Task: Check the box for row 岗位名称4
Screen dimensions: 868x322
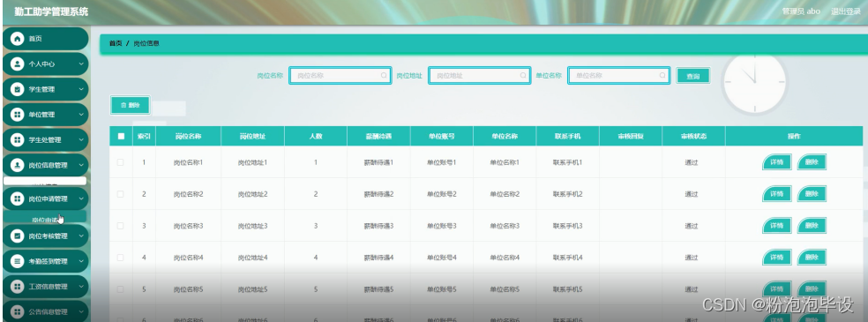Action: [121, 258]
